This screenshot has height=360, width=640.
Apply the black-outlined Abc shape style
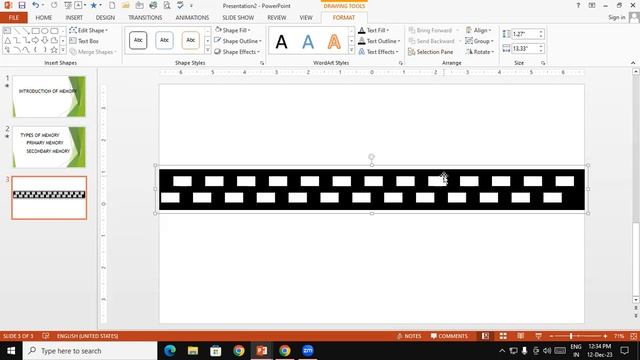138,40
